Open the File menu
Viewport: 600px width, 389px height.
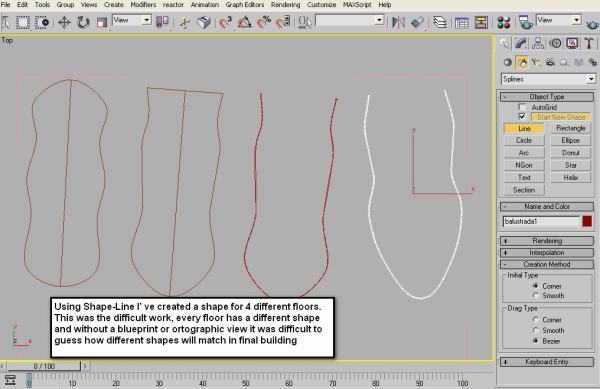click(x=5, y=5)
